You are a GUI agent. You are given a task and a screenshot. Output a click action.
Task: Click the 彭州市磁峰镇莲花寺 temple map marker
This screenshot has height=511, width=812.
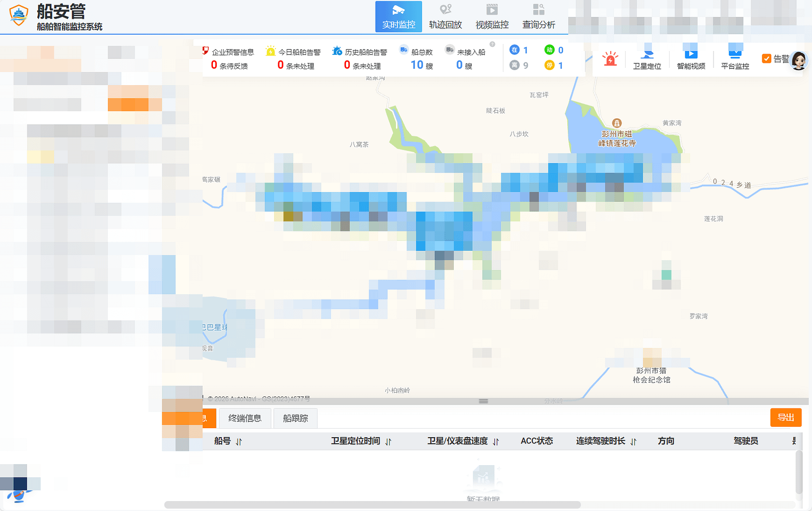(x=617, y=123)
